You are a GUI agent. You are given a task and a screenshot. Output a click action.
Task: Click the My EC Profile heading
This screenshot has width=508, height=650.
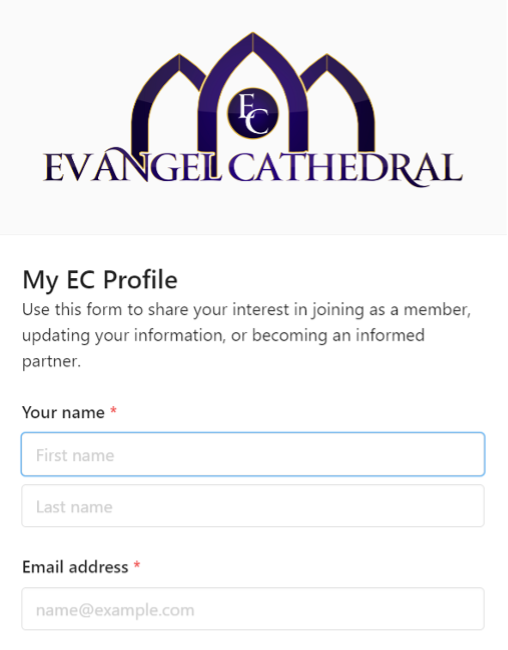coord(100,280)
